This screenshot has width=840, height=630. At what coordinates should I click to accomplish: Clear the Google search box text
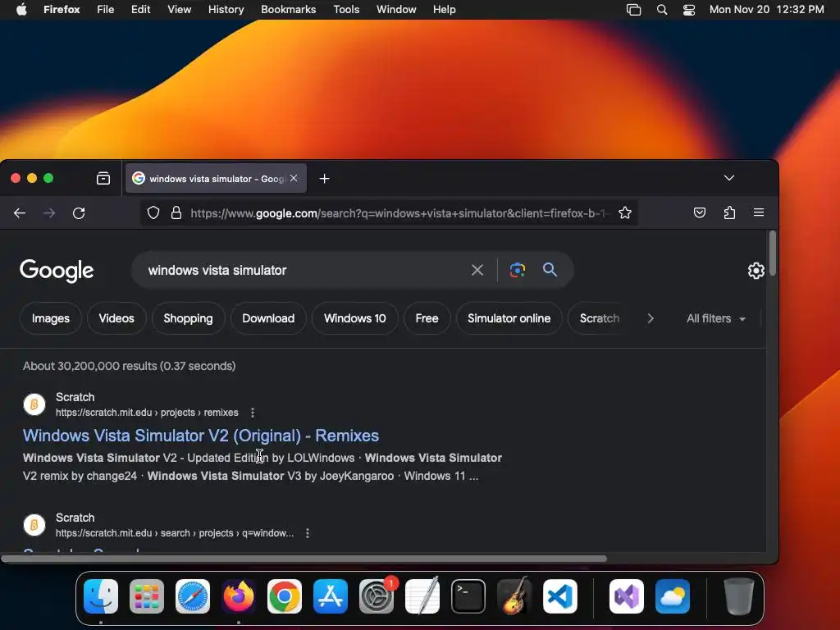click(x=477, y=270)
